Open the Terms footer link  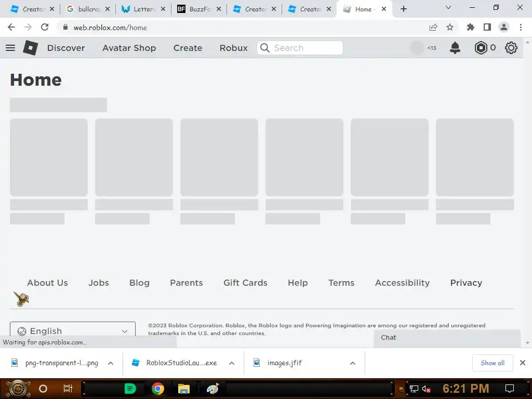point(341,283)
